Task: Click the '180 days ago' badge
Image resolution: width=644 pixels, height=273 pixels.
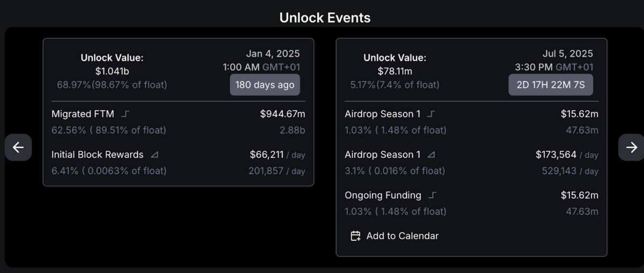Action: pyautogui.click(x=265, y=85)
